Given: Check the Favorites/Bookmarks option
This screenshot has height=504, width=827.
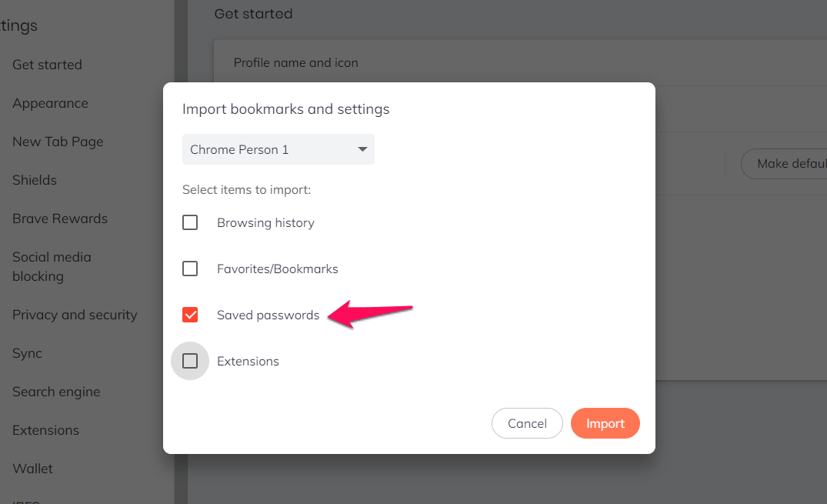Looking at the screenshot, I should pos(190,269).
